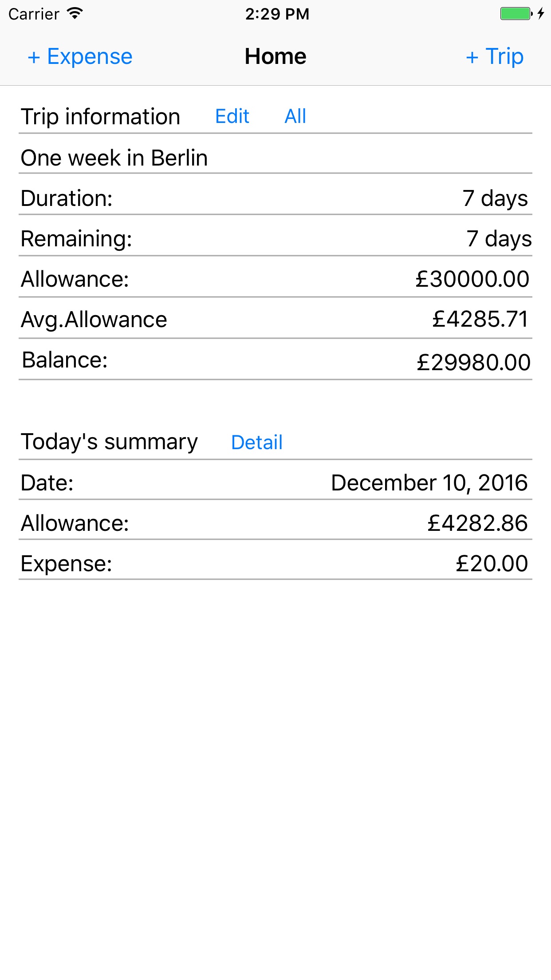The width and height of the screenshot is (551, 980).
Task: Tap the Remaining 7 days value
Action: point(499,239)
